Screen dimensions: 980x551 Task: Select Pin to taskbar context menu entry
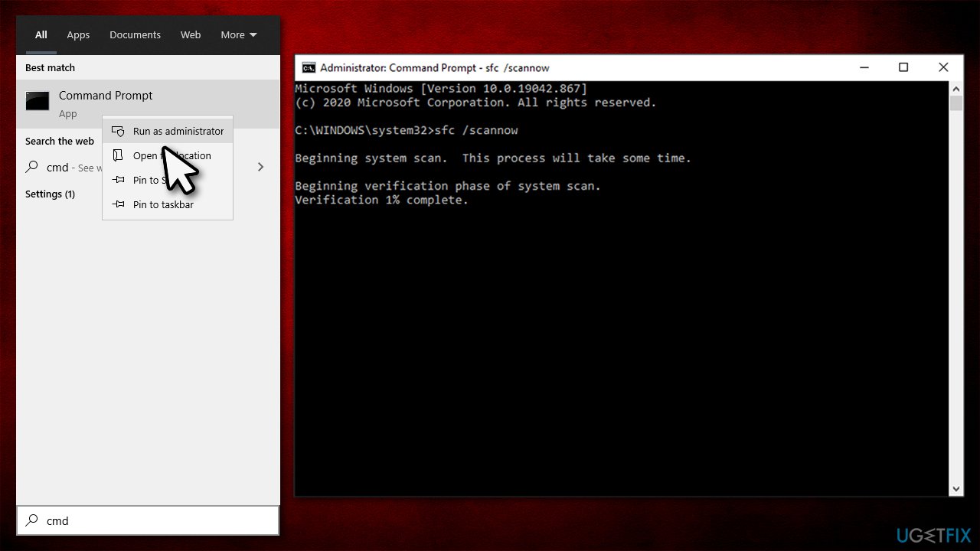tap(168, 204)
